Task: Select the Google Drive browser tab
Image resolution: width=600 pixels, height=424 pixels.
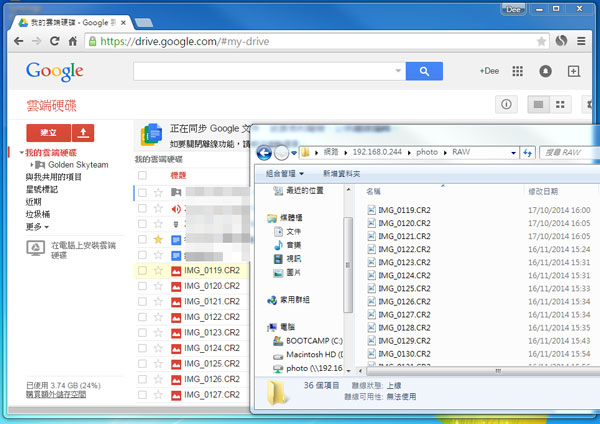Action: [x=70, y=21]
